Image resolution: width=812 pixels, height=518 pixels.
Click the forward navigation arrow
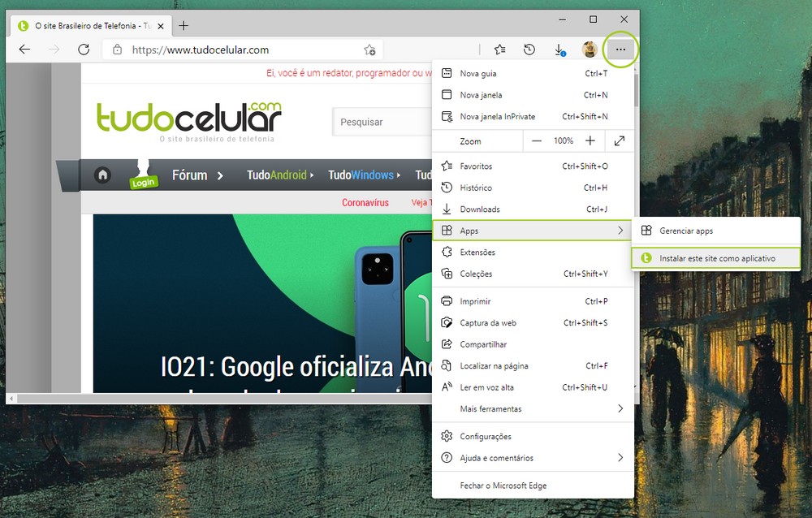click(x=54, y=50)
